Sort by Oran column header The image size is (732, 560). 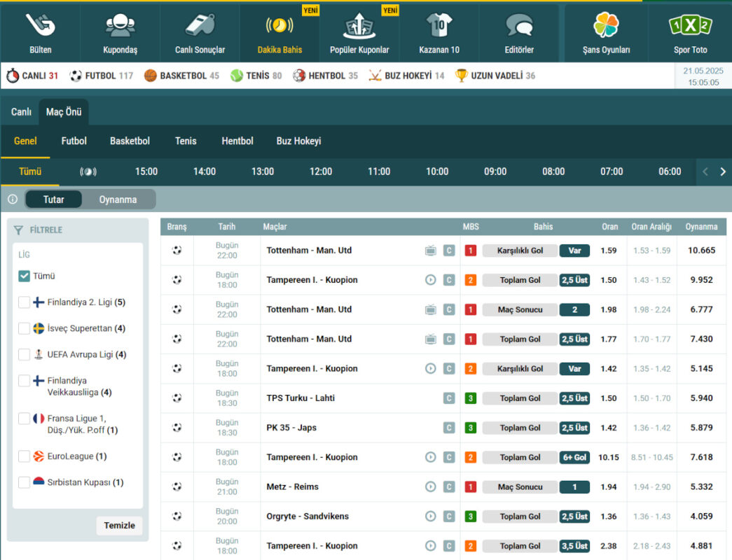(x=609, y=227)
